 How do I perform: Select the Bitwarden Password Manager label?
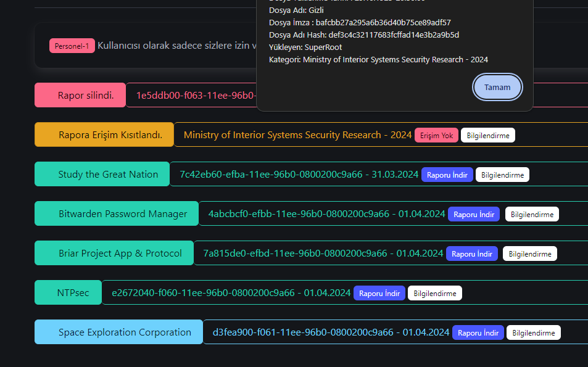click(117, 213)
